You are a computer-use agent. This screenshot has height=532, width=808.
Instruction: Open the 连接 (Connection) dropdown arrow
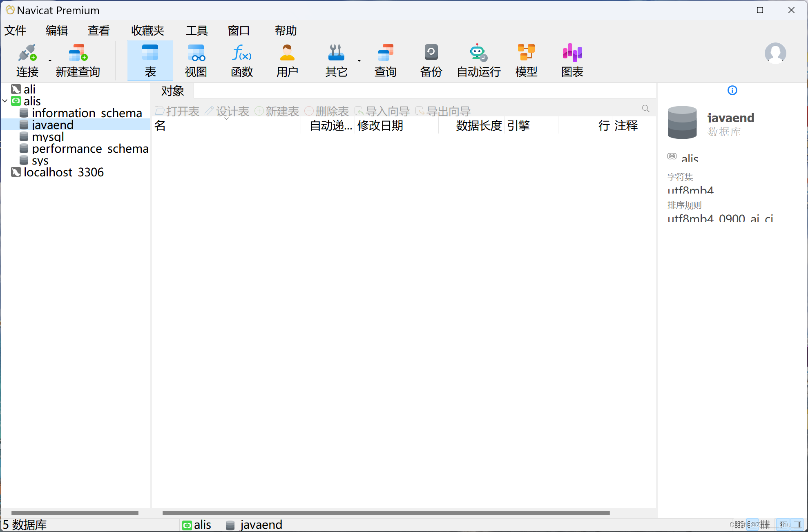click(x=50, y=61)
